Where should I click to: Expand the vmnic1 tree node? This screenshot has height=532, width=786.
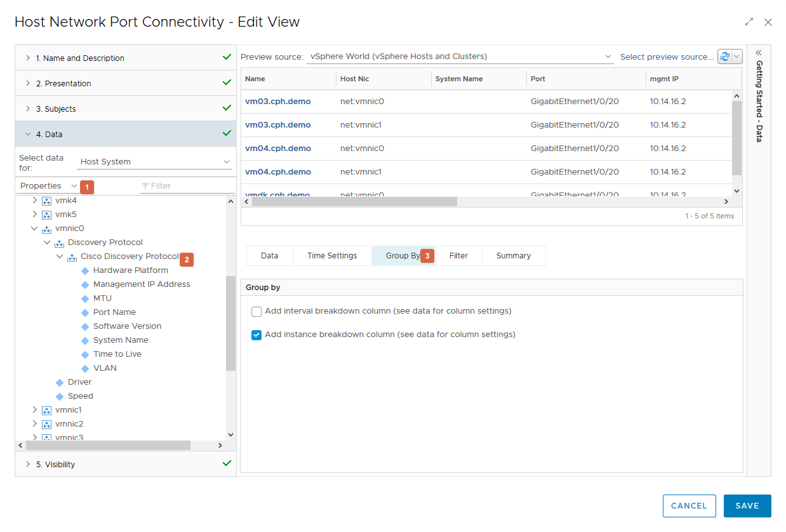[x=35, y=410]
